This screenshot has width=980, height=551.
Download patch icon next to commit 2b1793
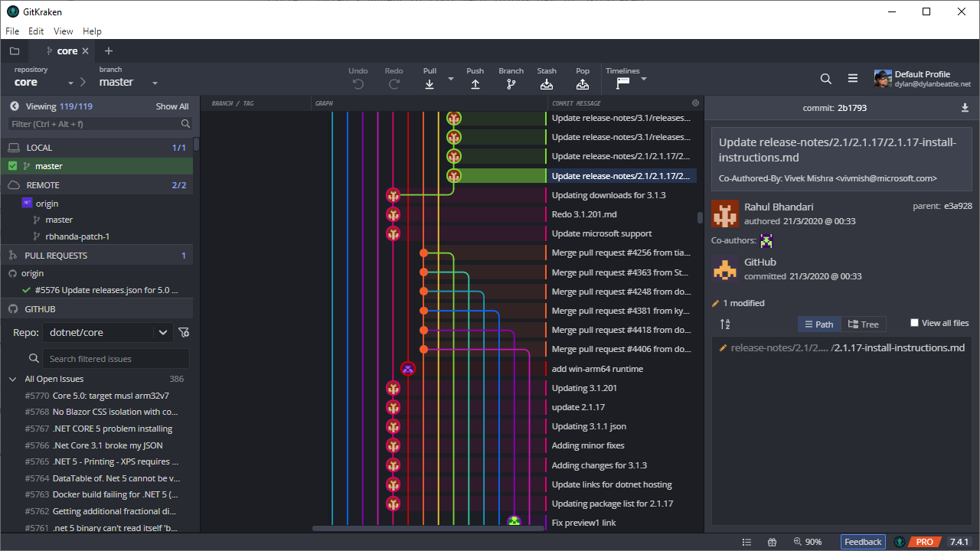point(965,108)
